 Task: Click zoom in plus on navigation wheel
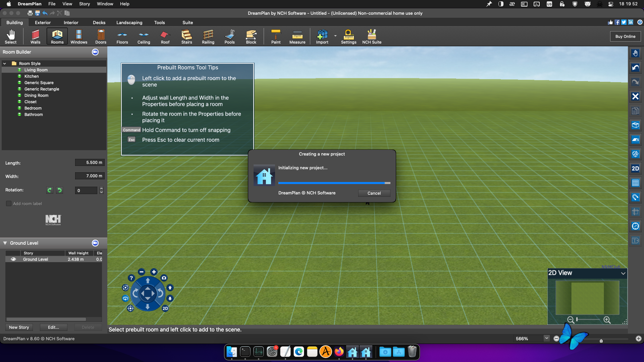coord(154,272)
